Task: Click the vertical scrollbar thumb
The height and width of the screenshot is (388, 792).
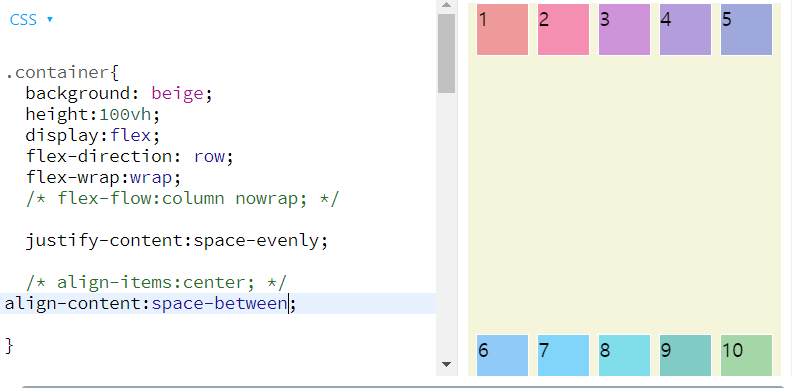Action: [x=446, y=53]
